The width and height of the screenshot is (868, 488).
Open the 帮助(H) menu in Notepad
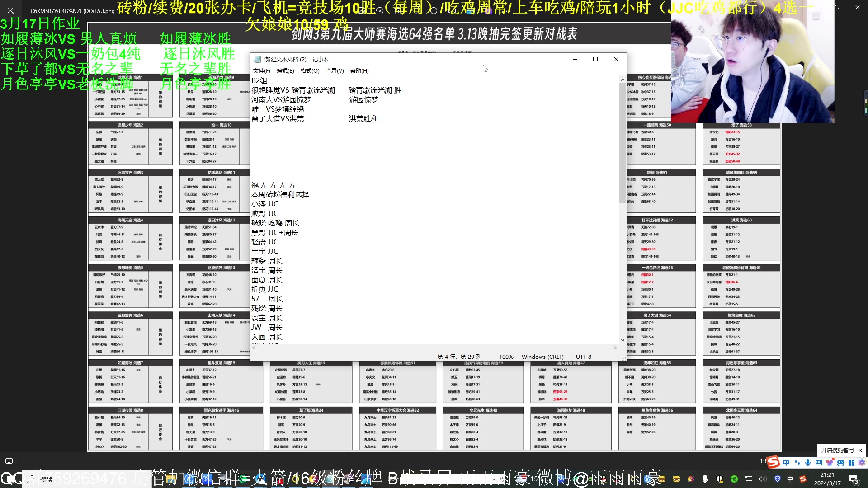pos(359,71)
